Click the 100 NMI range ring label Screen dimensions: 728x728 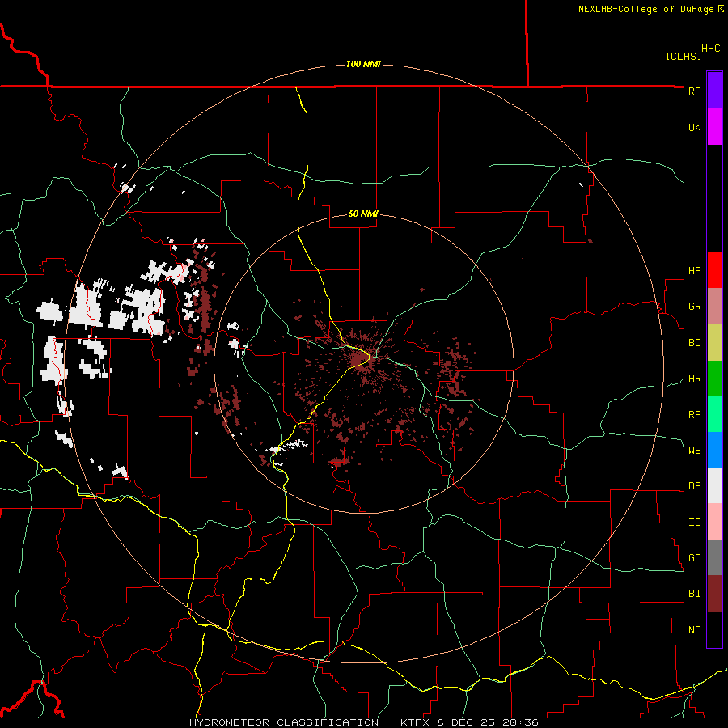point(363,64)
